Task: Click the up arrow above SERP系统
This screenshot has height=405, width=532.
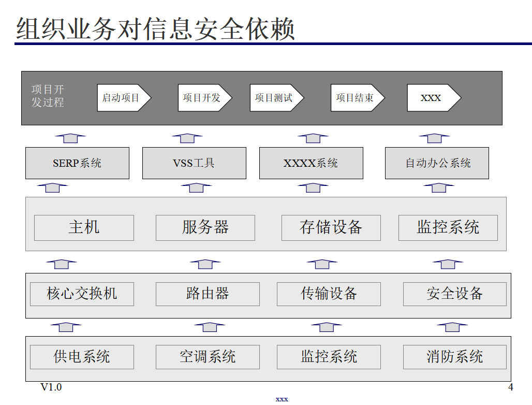Action: [x=70, y=138]
